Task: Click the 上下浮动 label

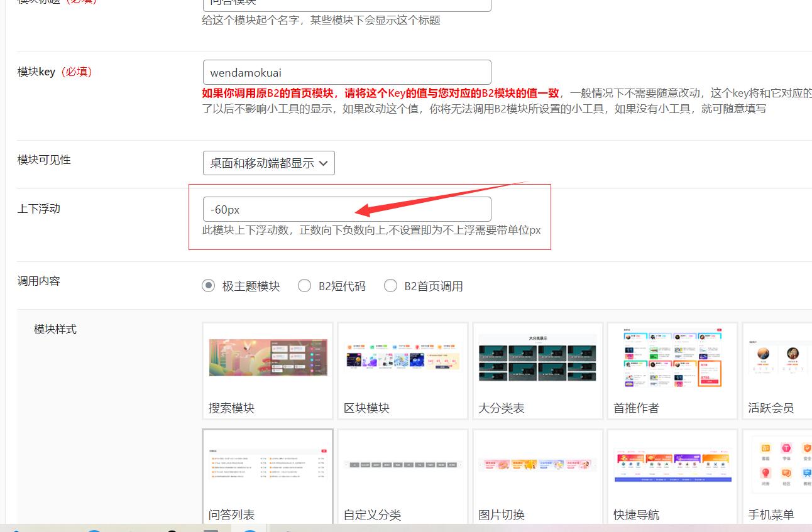Action: click(38, 209)
